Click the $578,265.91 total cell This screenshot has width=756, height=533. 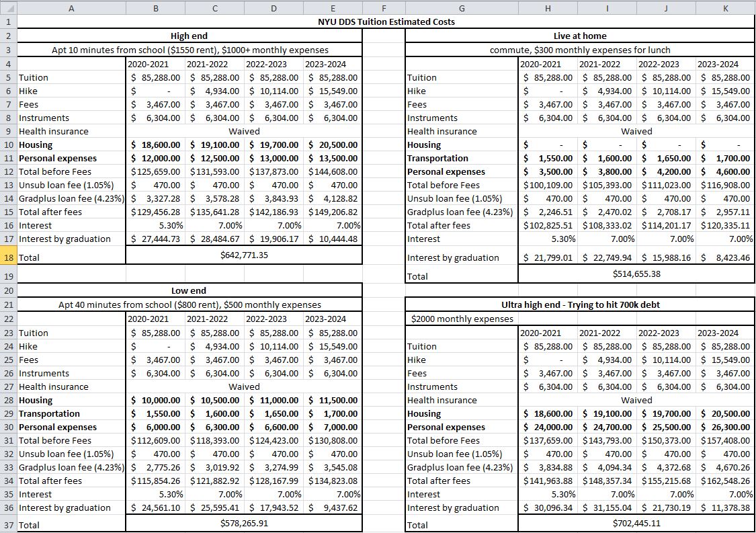pyautogui.click(x=244, y=522)
